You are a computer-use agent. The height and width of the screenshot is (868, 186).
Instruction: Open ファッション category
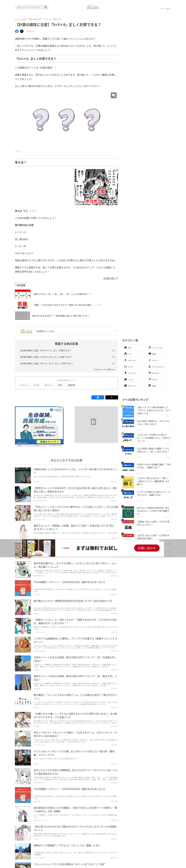point(159,348)
